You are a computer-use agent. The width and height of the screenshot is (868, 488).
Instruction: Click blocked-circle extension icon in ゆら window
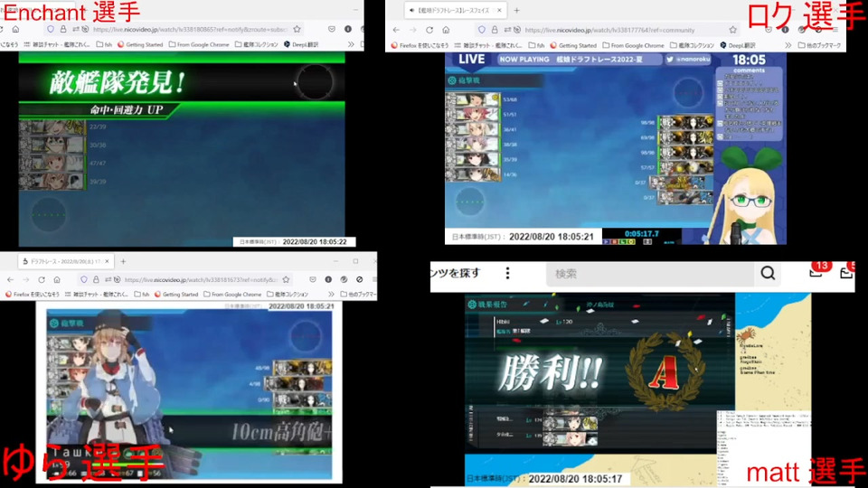360,279
